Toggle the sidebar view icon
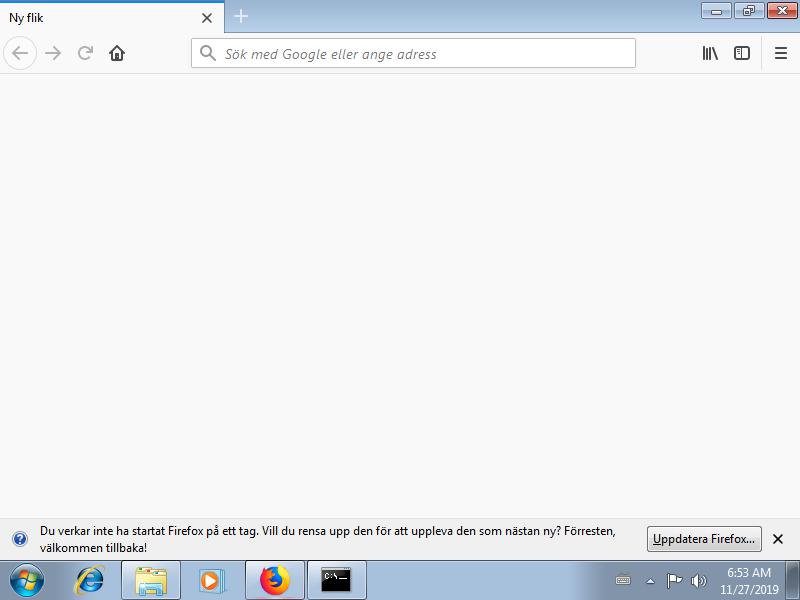The width and height of the screenshot is (800, 600). pos(742,53)
